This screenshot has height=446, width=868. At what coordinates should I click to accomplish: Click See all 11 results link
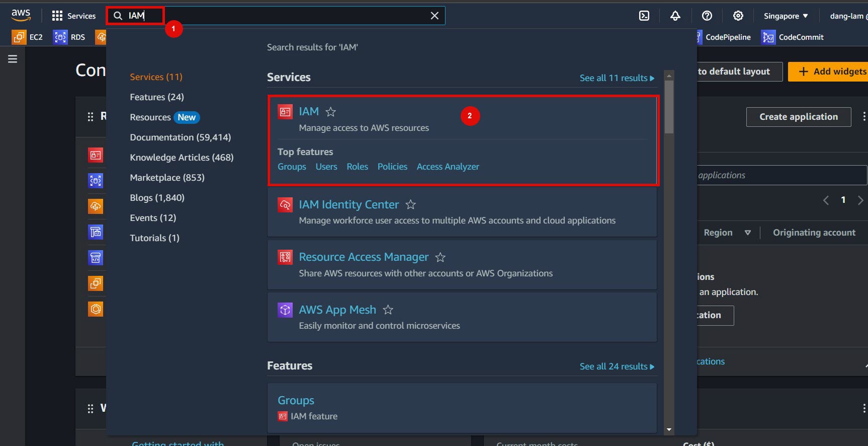pyautogui.click(x=617, y=78)
